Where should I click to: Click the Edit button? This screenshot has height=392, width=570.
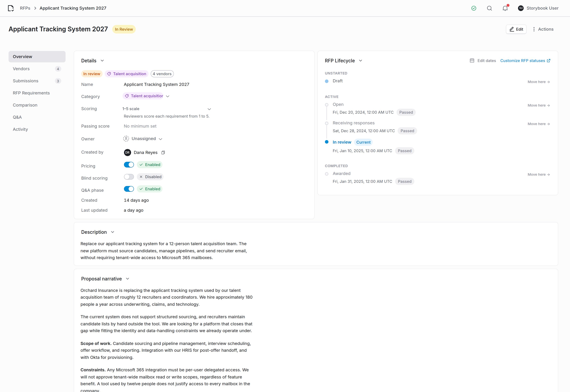(516, 29)
